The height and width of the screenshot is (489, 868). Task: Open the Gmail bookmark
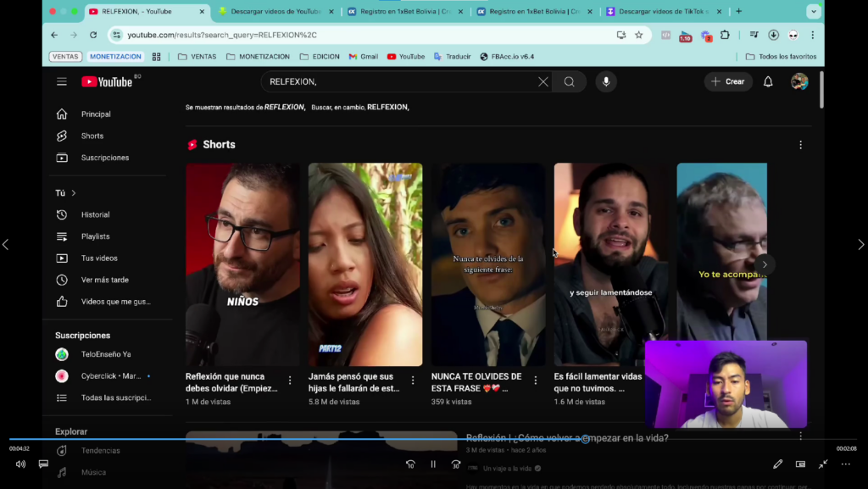(x=364, y=57)
